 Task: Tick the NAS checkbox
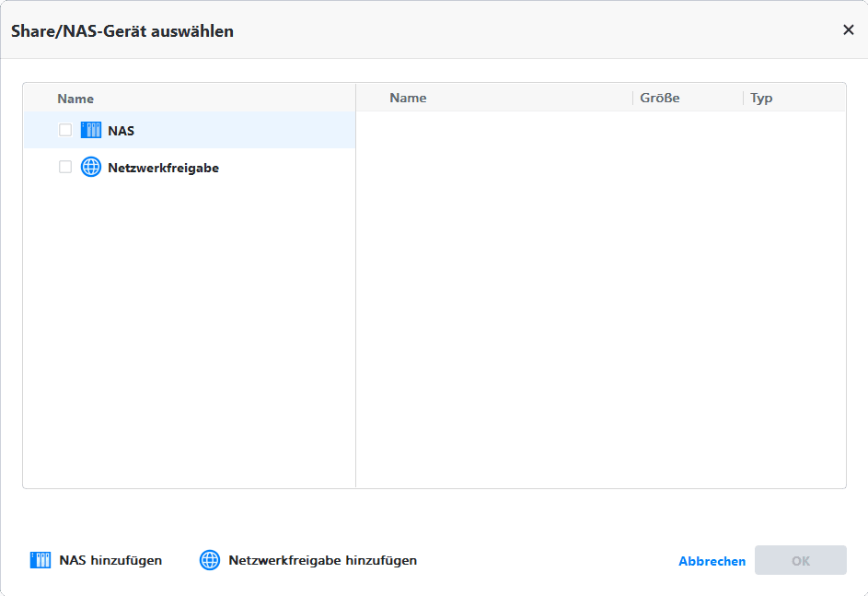[65, 131]
